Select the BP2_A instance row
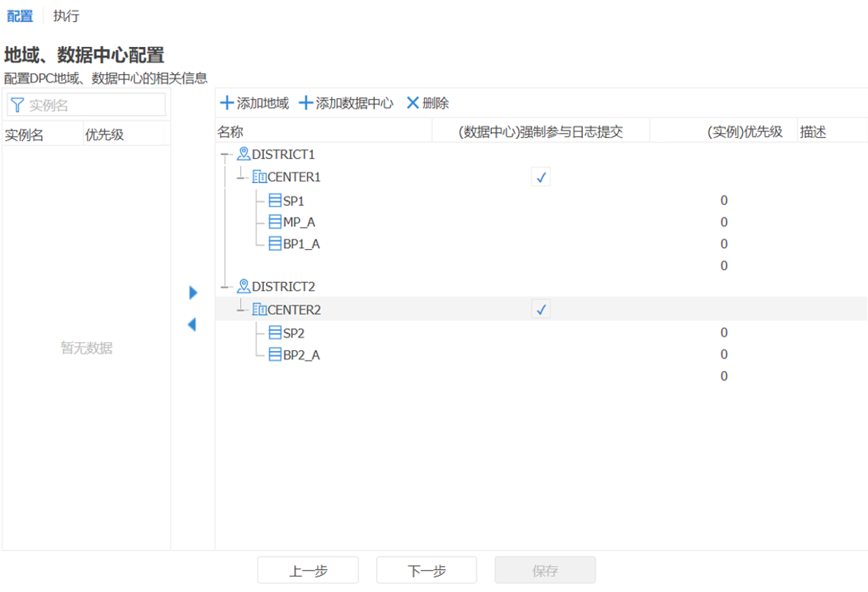The height and width of the screenshot is (592, 868). click(301, 355)
